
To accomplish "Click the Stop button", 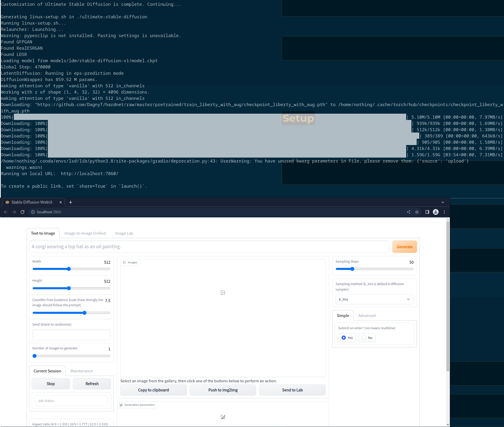I will coord(51,384).
